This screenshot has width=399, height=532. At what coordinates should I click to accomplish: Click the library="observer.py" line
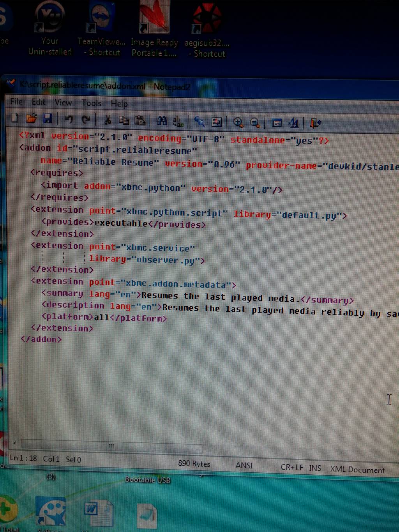(147, 260)
